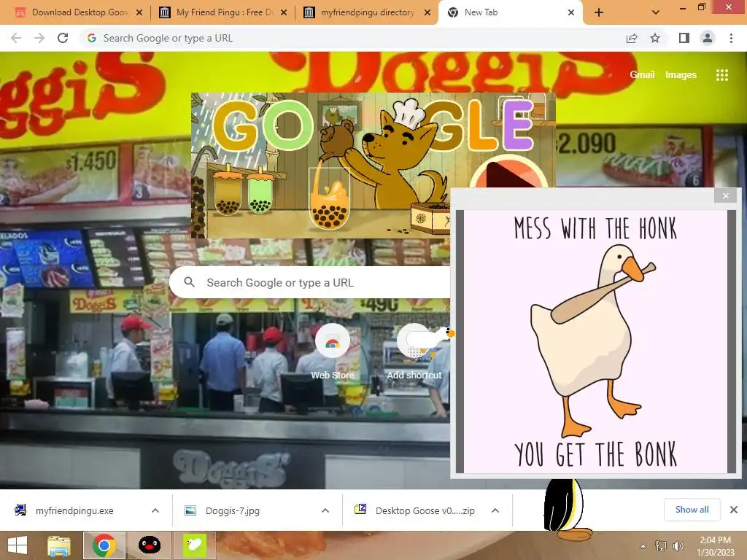
Task: Open the Google apps grid
Action: pyautogui.click(x=721, y=75)
